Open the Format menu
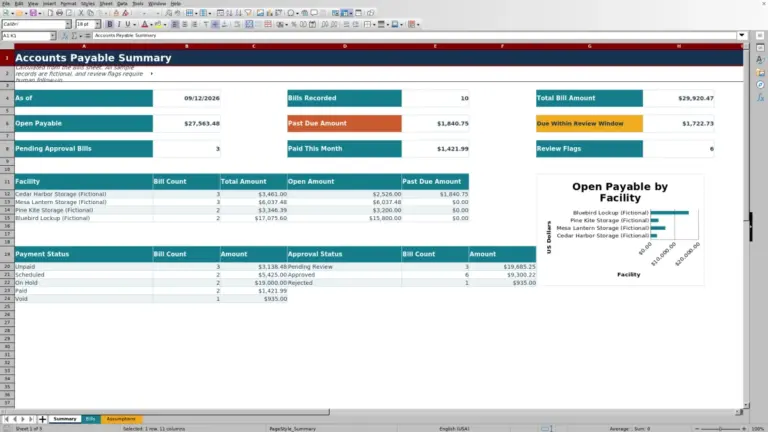The height and width of the screenshot is (432, 768). pyautogui.click(x=68, y=3)
